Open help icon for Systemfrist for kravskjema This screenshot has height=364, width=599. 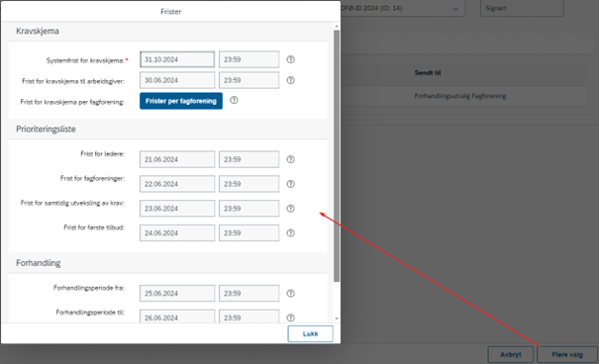click(x=291, y=59)
